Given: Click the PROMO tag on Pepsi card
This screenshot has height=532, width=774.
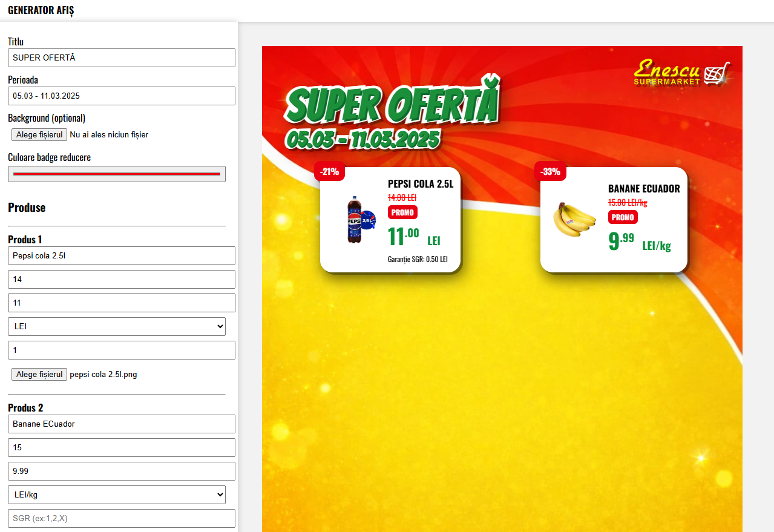Looking at the screenshot, I should [402, 212].
